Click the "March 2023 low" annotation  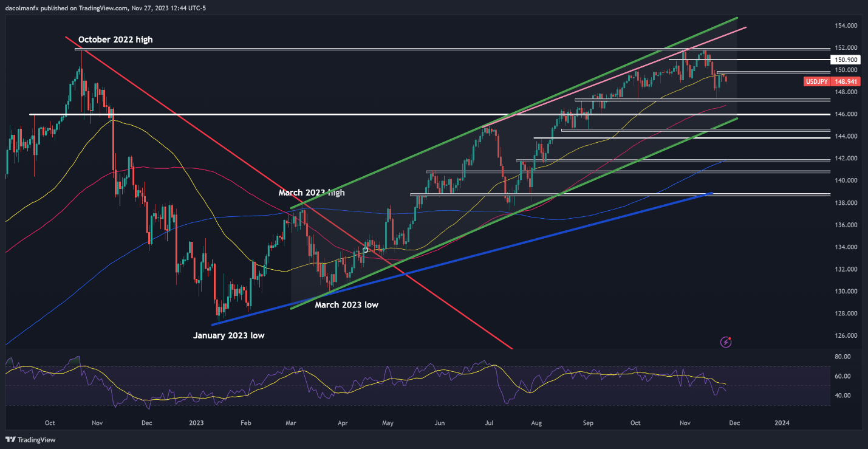[x=346, y=305]
